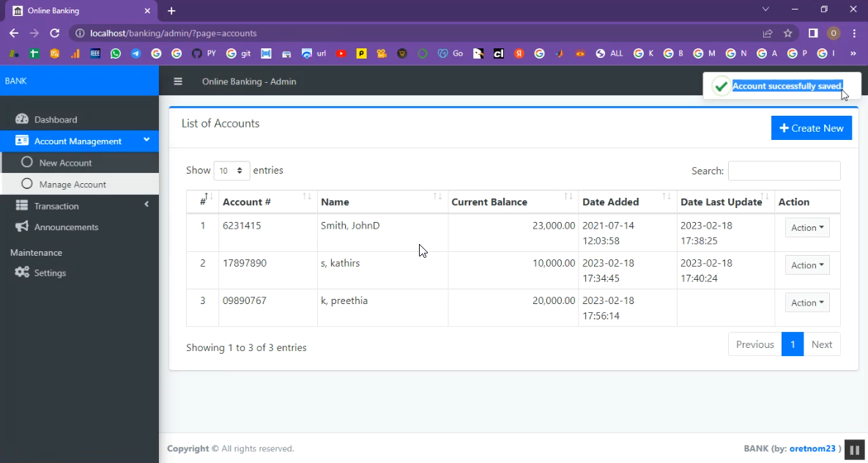Click the Create New button
Viewport: 868px width, 463px height.
[811, 128]
